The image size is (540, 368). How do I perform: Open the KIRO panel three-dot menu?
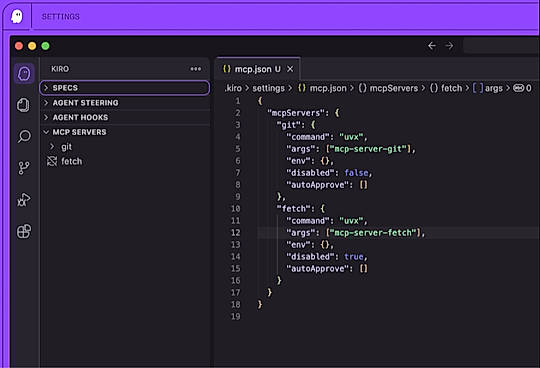196,69
